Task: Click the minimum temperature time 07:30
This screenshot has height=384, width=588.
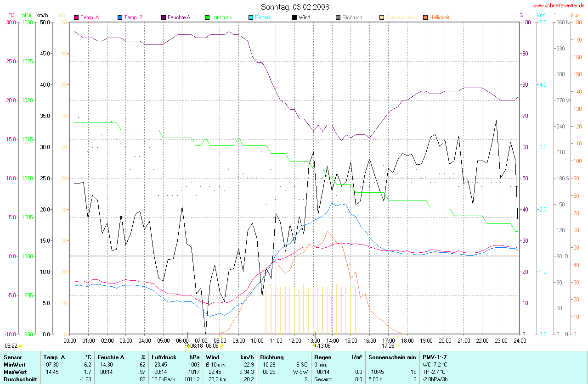Action: coord(52,364)
